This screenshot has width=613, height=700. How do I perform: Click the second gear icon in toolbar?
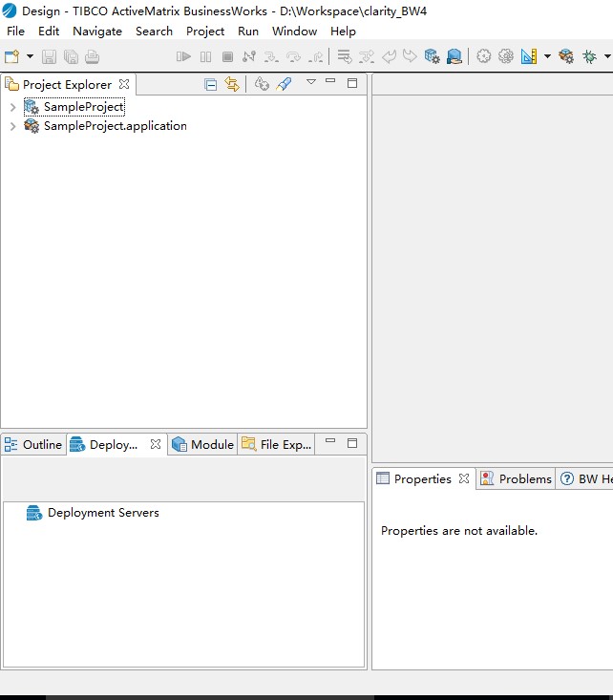pyautogui.click(x=506, y=56)
